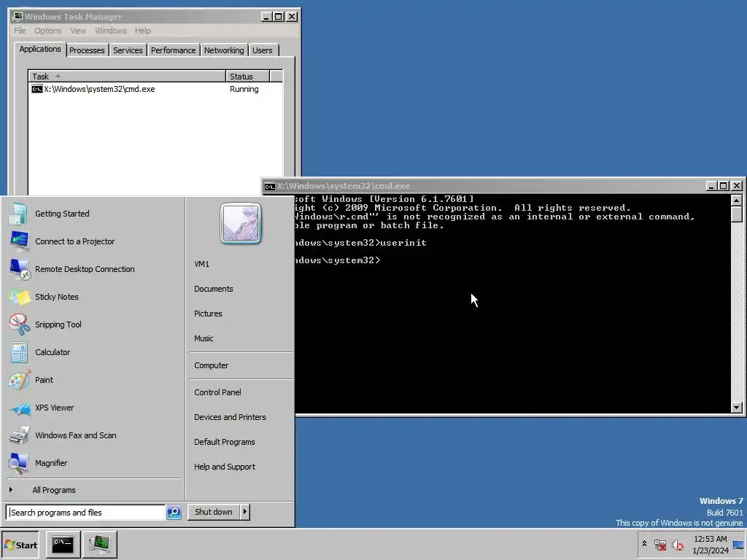Click cmd scrollbar down arrow
This screenshot has width=747, height=560.
click(737, 407)
